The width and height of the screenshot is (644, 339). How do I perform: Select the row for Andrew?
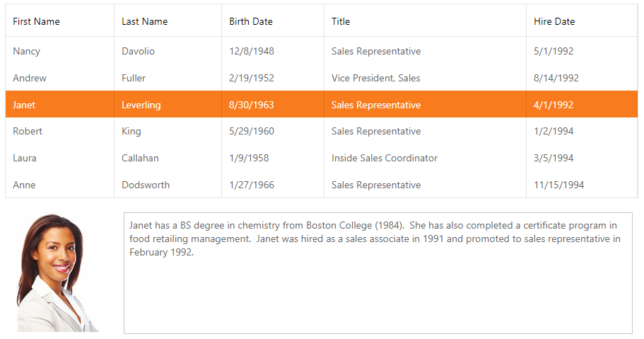tap(322, 78)
